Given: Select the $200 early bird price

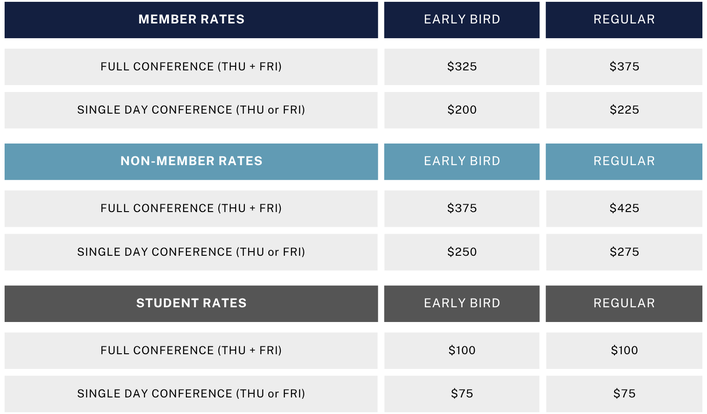Looking at the screenshot, I should click(x=462, y=110).
